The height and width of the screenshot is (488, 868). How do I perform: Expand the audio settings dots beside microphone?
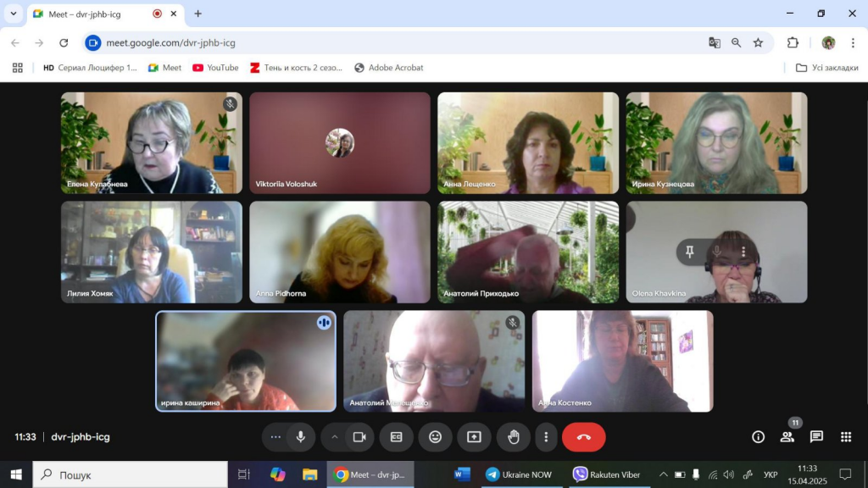click(275, 437)
